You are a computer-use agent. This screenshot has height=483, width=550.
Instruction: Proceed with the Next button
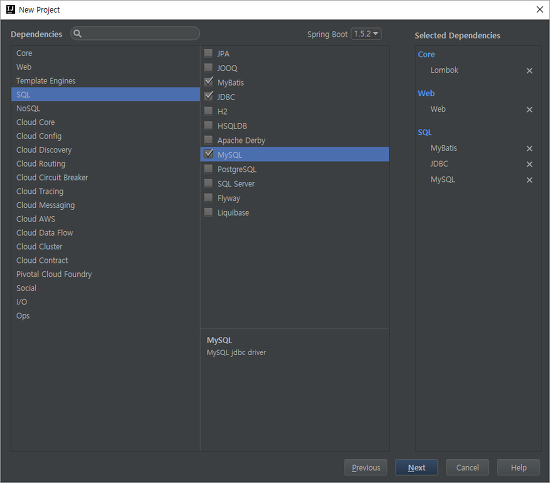(x=416, y=468)
